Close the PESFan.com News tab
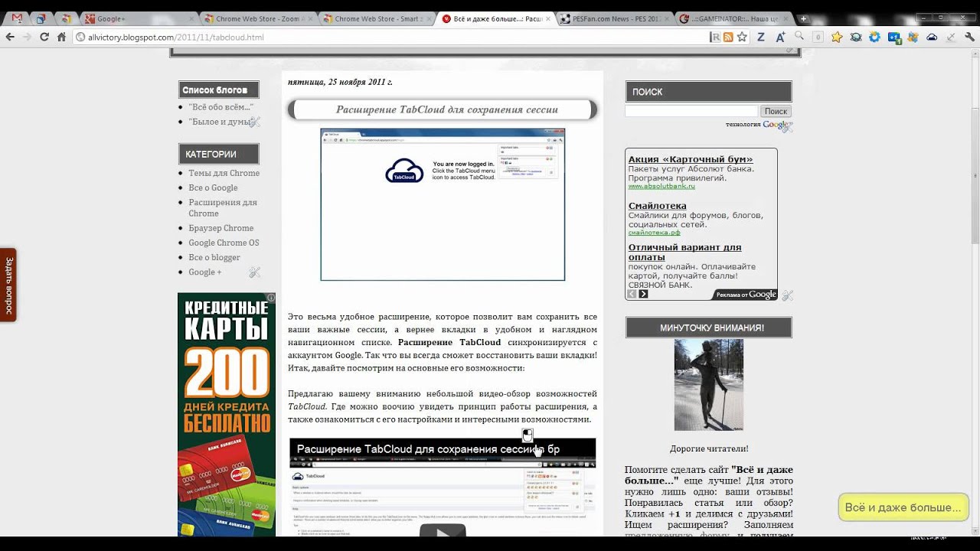Image resolution: width=980 pixels, height=551 pixels. (665, 18)
